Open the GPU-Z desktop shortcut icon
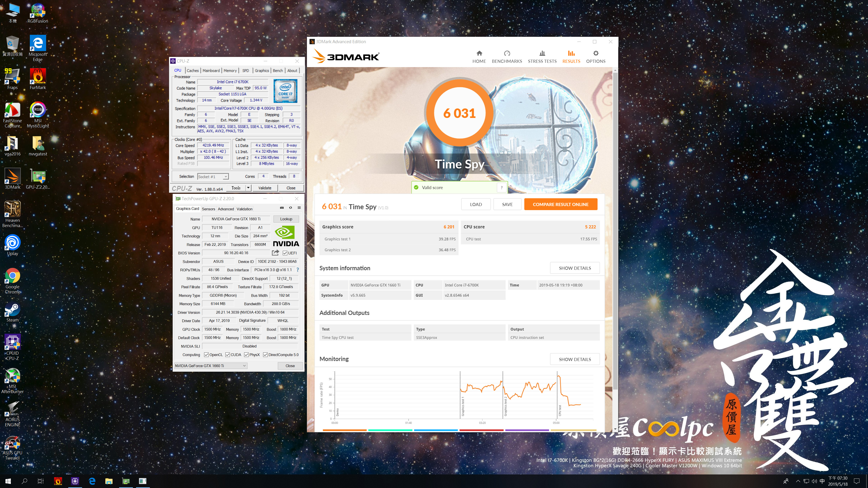This screenshot has height=488, width=868. click(38, 179)
